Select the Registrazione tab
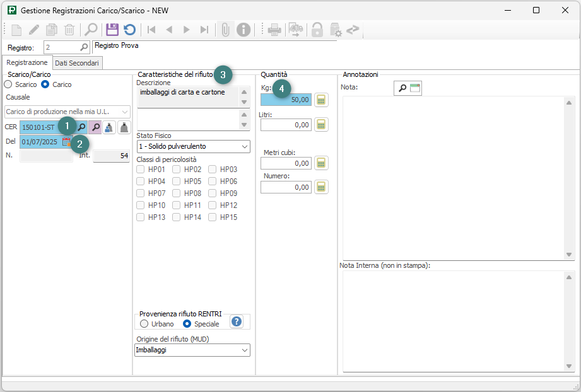The image size is (581, 392). tap(27, 63)
